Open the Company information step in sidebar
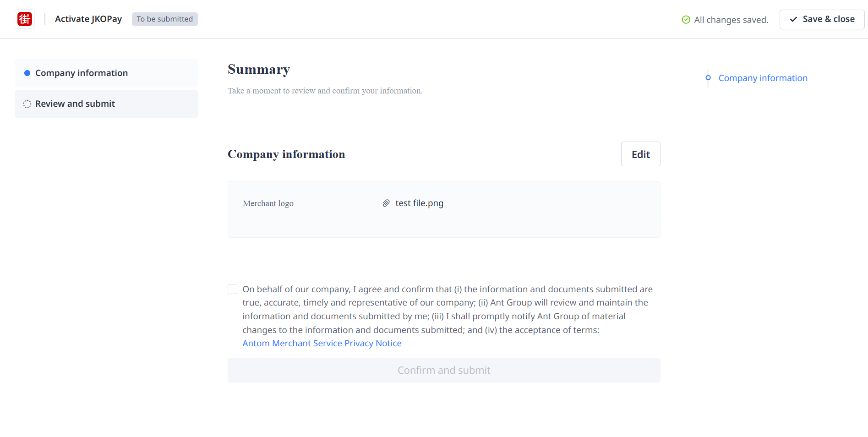 click(x=82, y=73)
